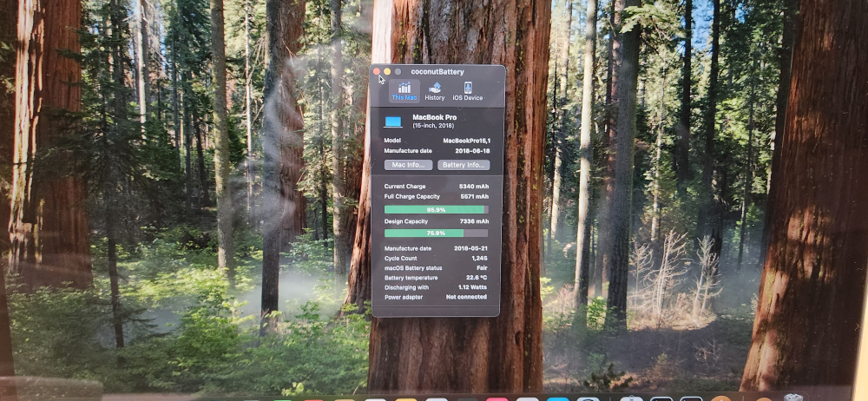Click the 7336 mAh design capacity value
This screenshot has height=401, width=868.
click(x=474, y=221)
